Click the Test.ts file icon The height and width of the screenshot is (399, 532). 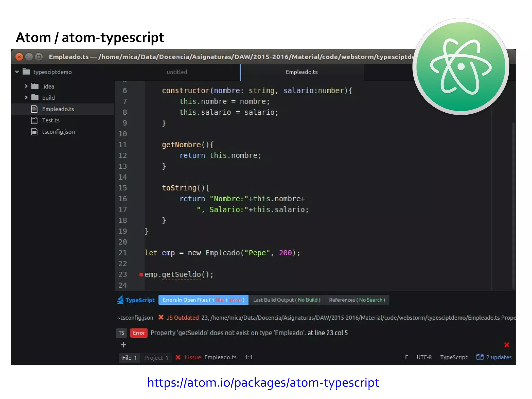pos(35,120)
